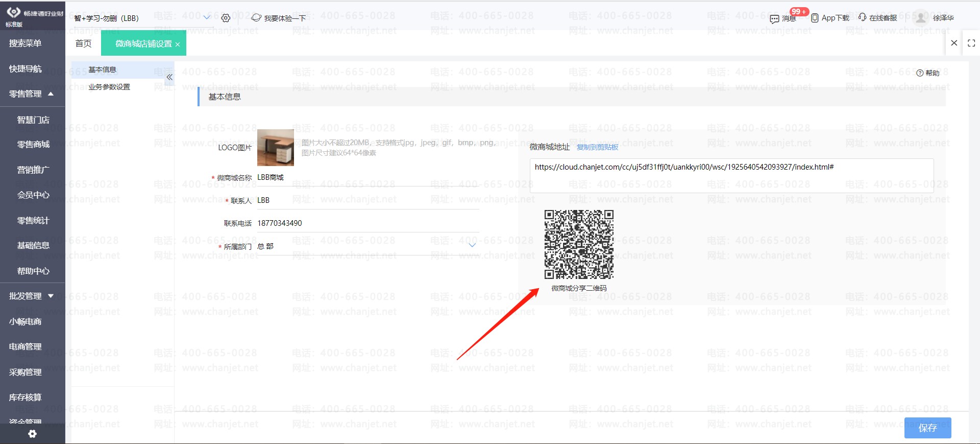Open 采购管理 in the sidebar
Screen dimensions: 980x444
tap(25, 372)
